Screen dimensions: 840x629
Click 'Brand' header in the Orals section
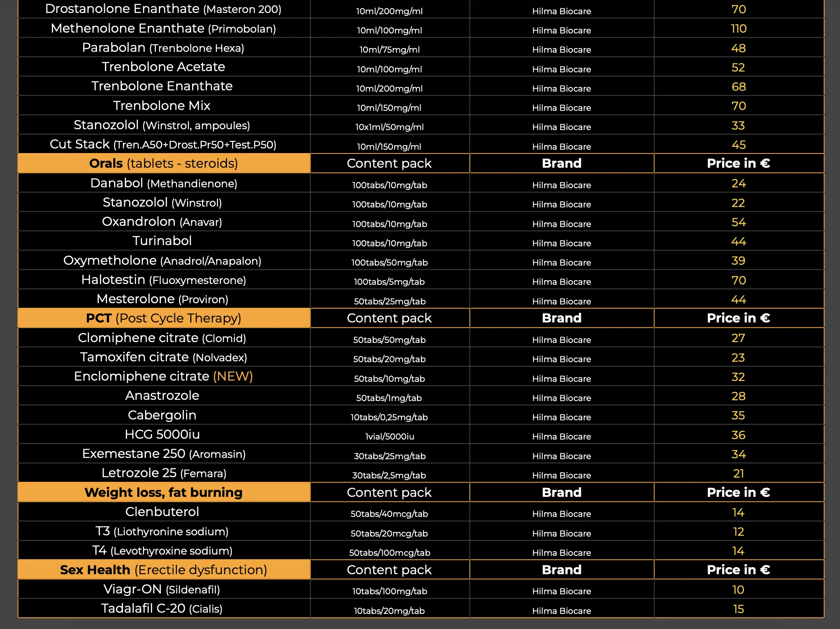(562, 164)
